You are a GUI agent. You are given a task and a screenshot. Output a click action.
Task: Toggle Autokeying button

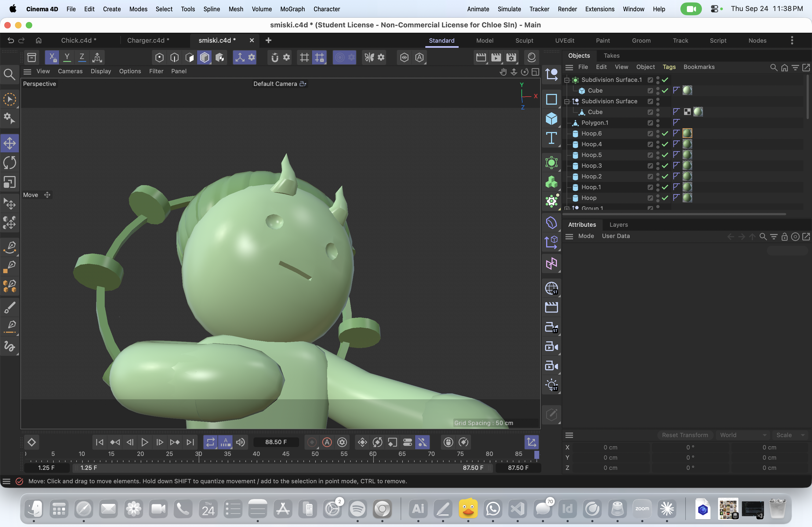point(327,442)
